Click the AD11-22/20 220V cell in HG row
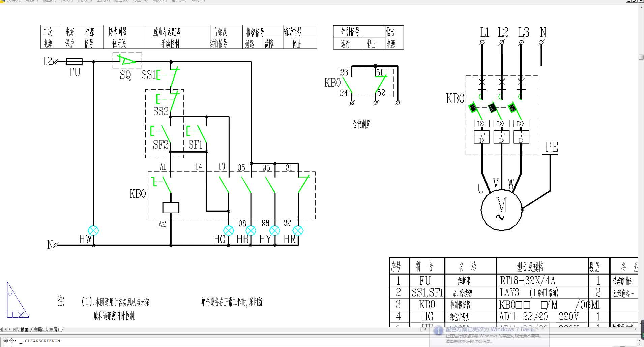The image size is (644, 347). click(542, 316)
